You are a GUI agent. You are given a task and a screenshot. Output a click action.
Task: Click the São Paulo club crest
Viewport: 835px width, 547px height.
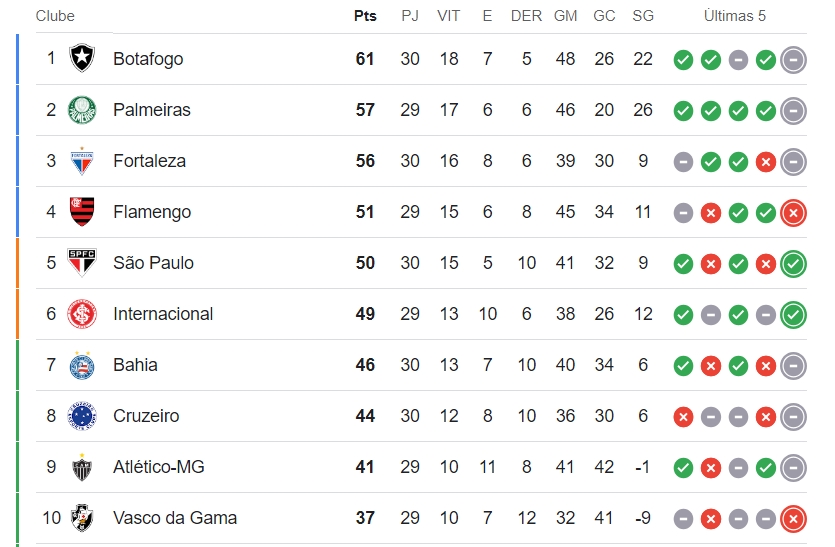tap(82, 262)
